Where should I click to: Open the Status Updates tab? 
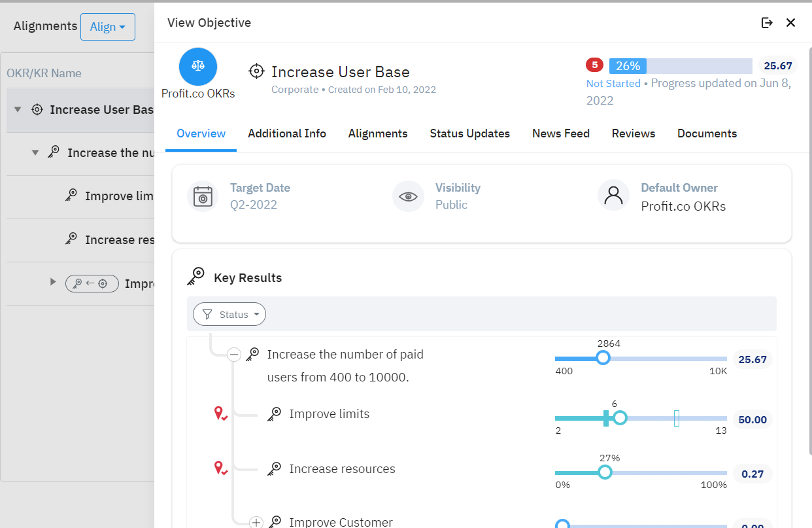[x=469, y=133]
